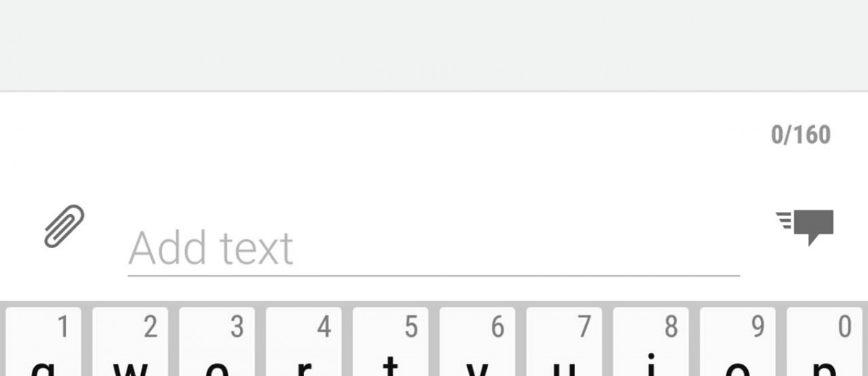868x376 pixels.
Task: Tap the e key on keyboard
Action: (217, 342)
